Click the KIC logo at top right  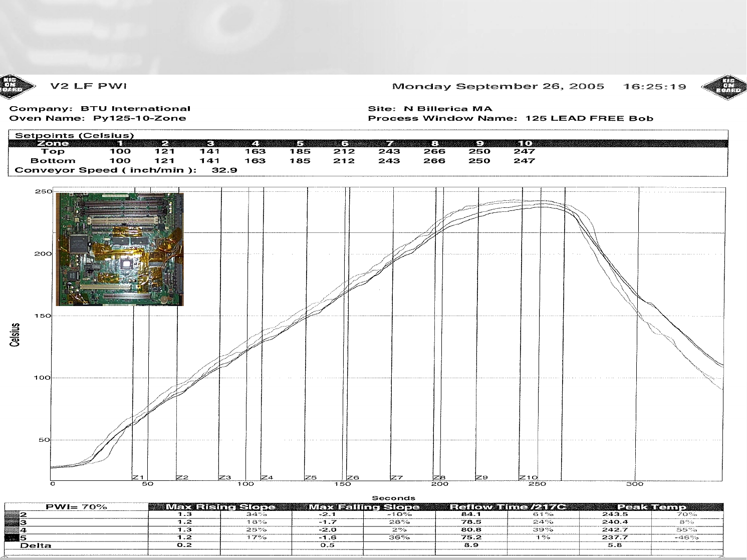click(x=724, y=87)
